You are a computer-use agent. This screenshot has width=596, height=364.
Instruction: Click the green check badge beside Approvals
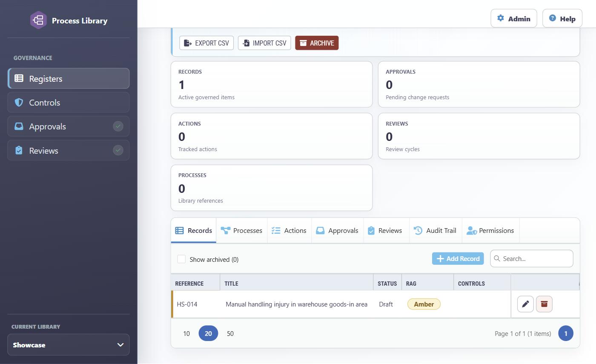118,126
